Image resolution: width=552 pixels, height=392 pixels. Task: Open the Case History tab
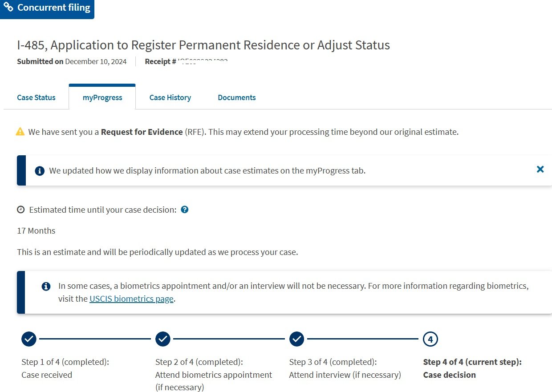pyautogui.click(x=170, y=97)
